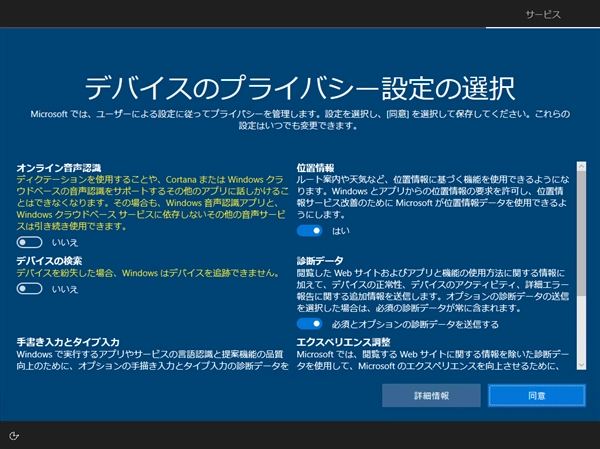Click the scrollbar up arrow

click(x=582, y=166)
